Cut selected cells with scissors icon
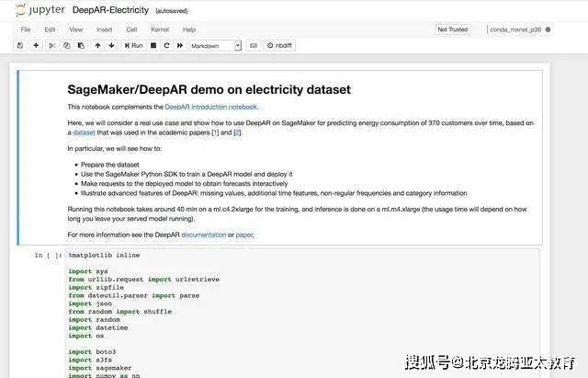The image size is (588, 378). [52, 45]
